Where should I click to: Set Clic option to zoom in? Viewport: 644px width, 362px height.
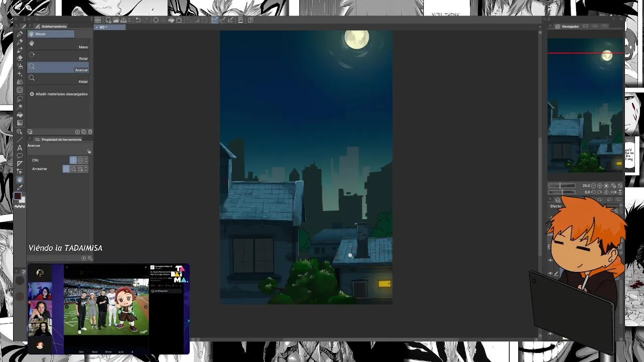click(x=73, y=160)
